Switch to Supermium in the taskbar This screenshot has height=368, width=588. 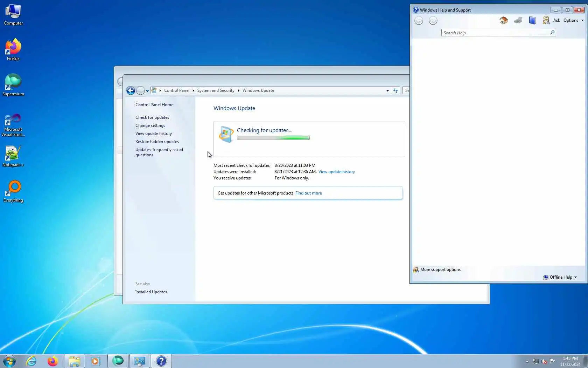point(118,361)
